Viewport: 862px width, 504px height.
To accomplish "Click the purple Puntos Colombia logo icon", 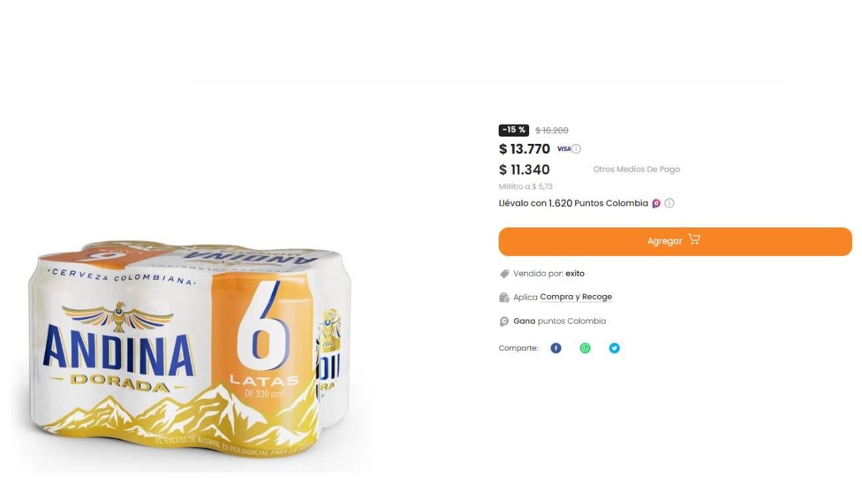I will click(x=656, y=203).
